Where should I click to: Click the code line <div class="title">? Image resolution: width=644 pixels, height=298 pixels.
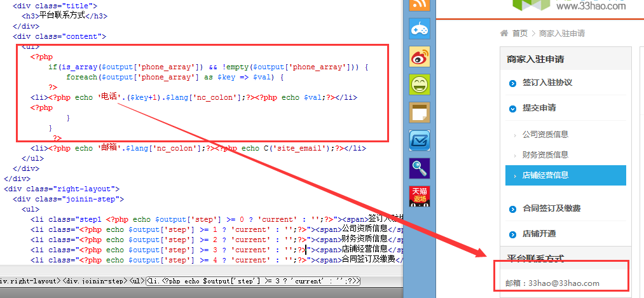tap(55, 6)
